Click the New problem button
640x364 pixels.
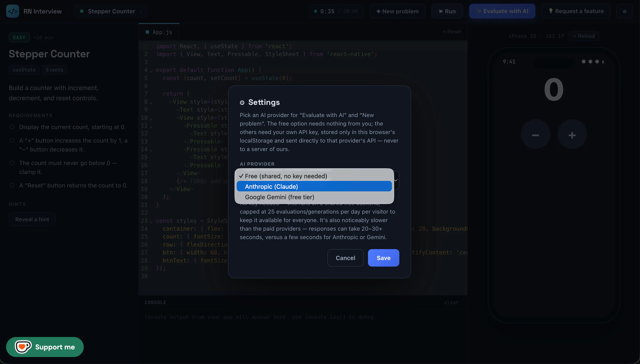[397, 11]
